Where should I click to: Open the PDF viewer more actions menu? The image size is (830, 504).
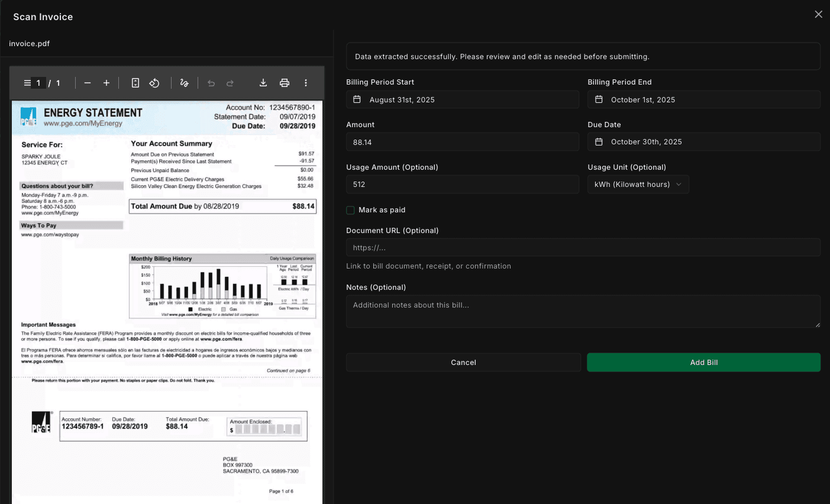[306, 83]
